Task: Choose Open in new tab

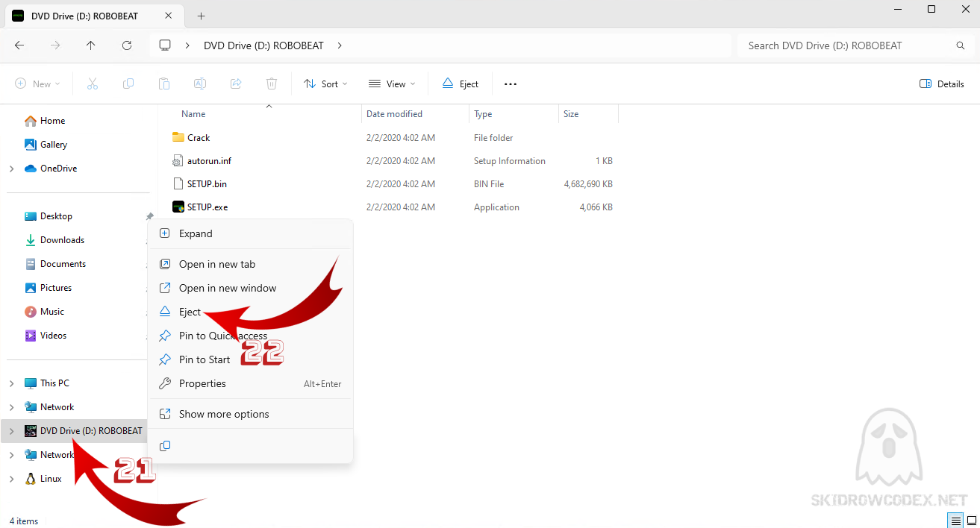Action: click(250, 264)
